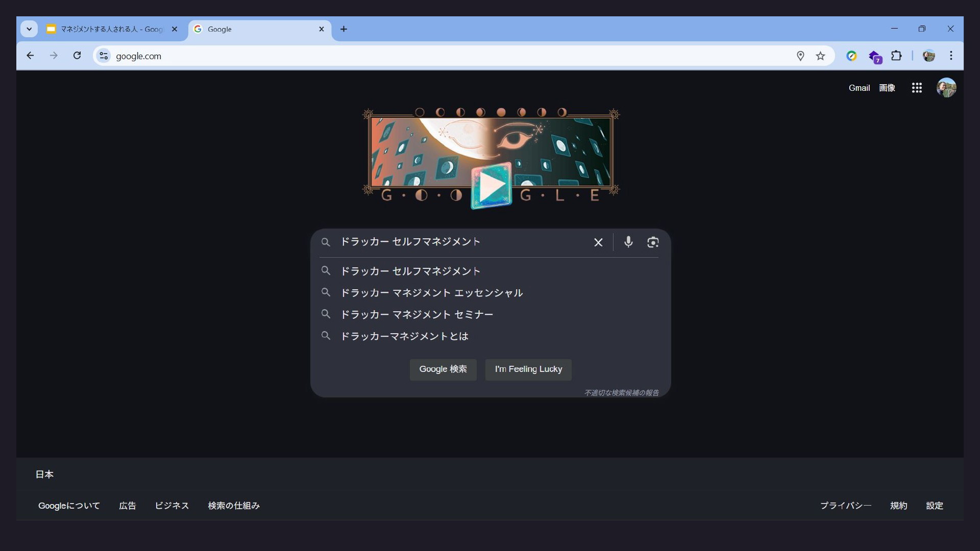Open 規約 footer link
Screen dimensions: 980x551
(x=899, y=506)
